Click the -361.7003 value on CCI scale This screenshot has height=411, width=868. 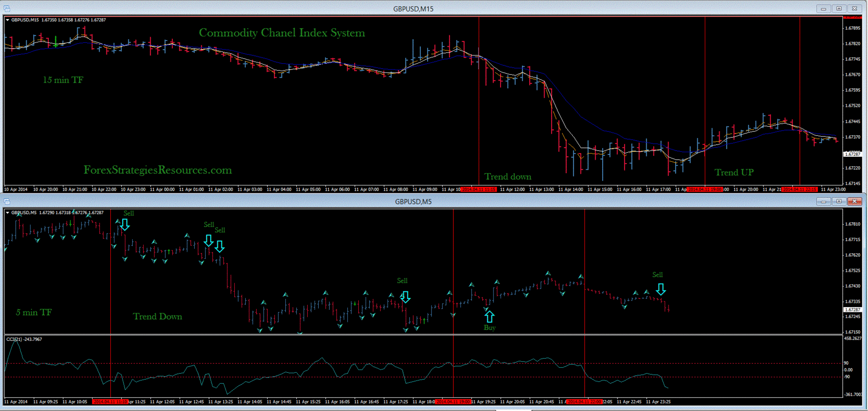tap(853, 395)
